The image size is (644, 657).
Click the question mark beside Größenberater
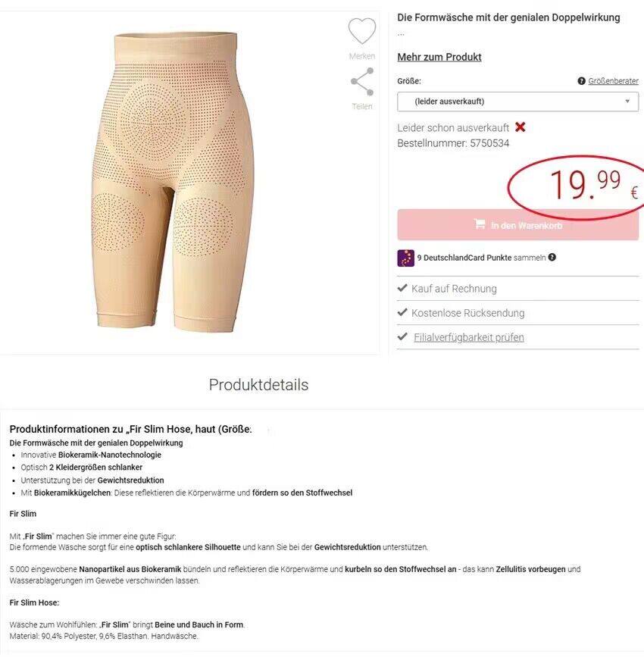581,81
